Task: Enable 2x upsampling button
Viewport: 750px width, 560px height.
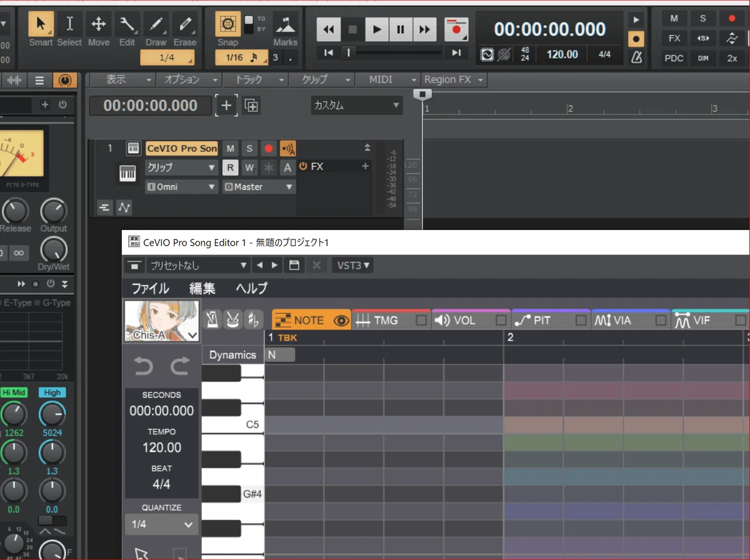Action: [x=732, y=58]
